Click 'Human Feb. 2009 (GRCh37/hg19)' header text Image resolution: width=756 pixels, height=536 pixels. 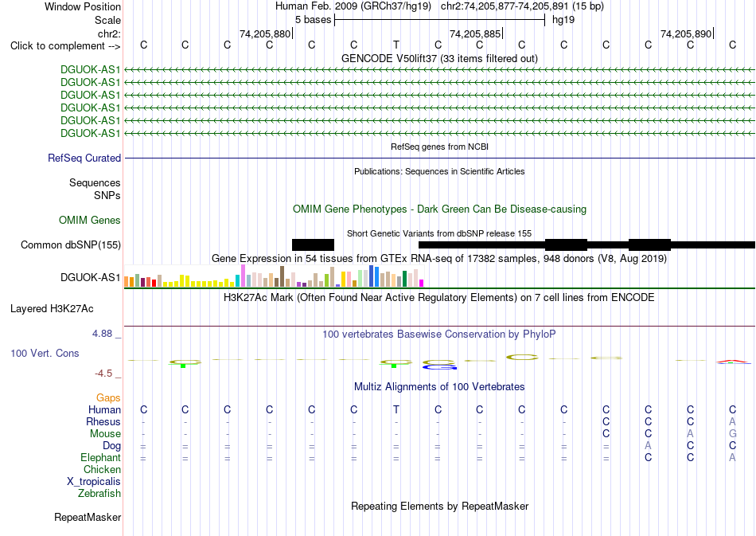[x=354, y=6]
